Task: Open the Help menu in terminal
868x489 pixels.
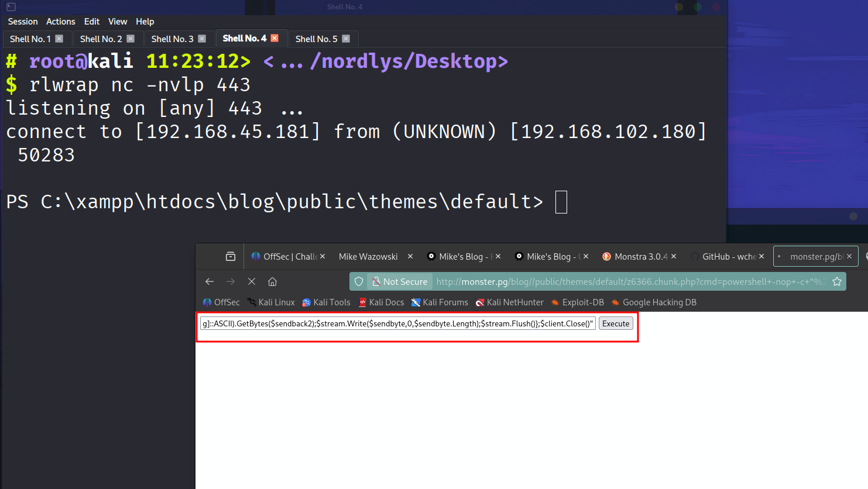Action: click(x=145, y=22)
